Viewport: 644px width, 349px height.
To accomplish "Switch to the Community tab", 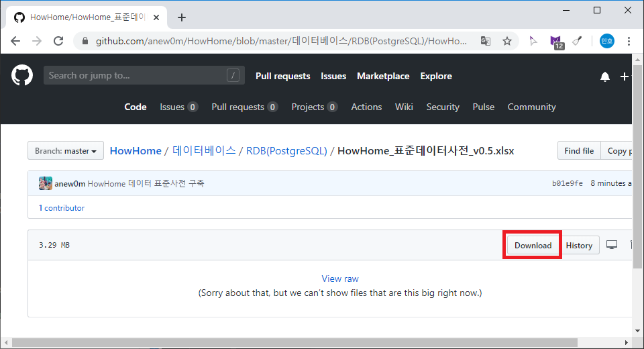I will tap(532, 107).
